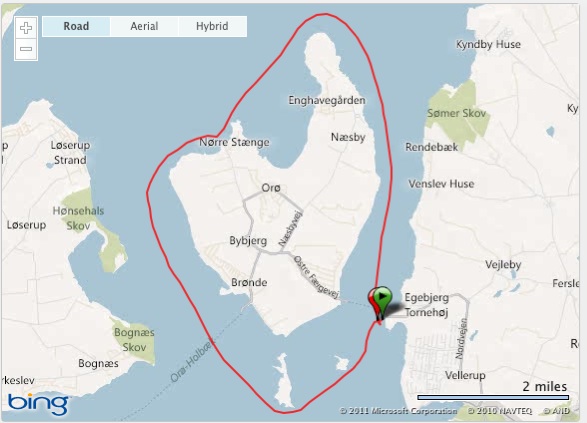Click the Brønde village label
The width and height of the screenshot is (587, 423).
[249, 282]
